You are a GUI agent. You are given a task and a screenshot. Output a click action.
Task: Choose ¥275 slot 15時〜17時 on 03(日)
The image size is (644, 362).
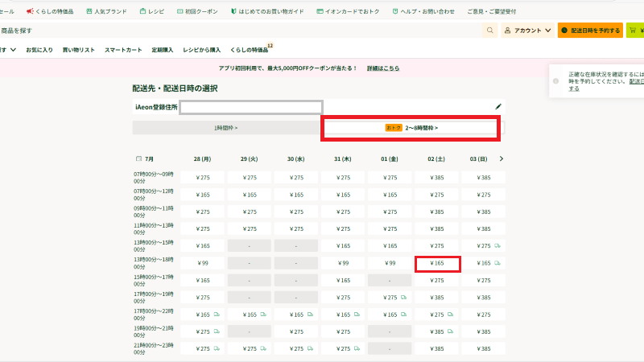[484, 280]
